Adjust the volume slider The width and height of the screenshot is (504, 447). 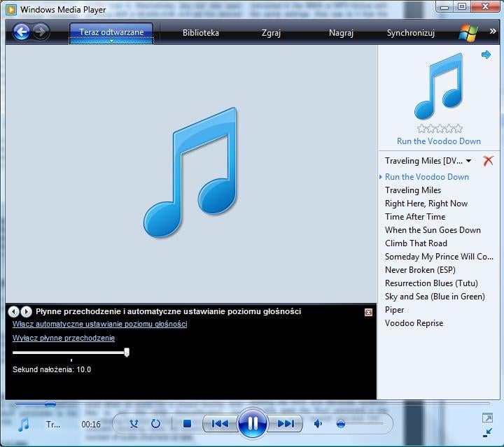[358, 424]
